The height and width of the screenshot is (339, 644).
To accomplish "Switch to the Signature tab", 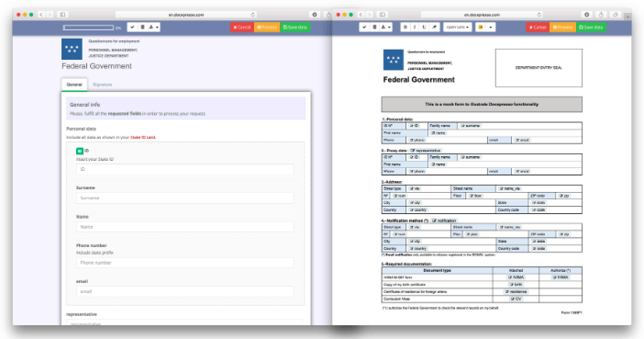I will pos(102,85).
